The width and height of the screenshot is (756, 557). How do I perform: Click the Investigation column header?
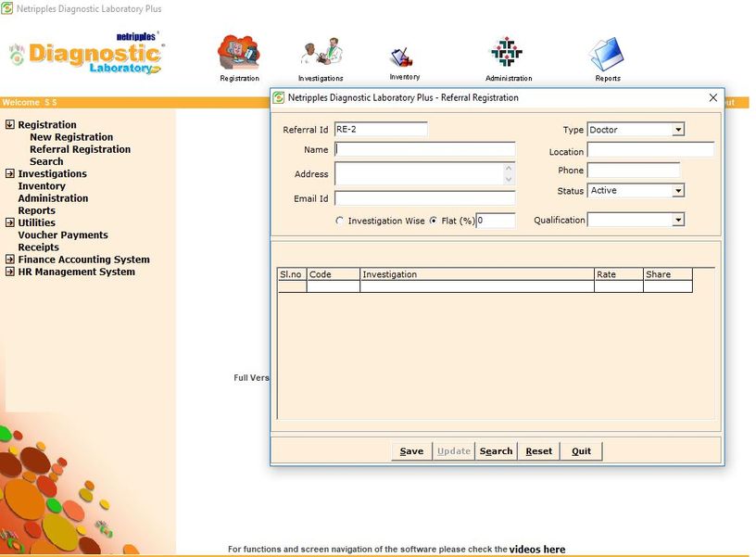point(477,274)
